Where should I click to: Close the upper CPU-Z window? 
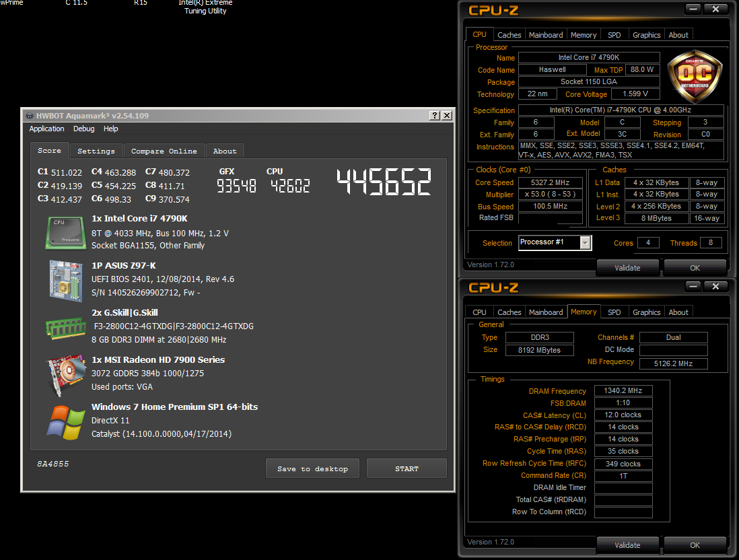pyautogui.click(x=715, y=9)
